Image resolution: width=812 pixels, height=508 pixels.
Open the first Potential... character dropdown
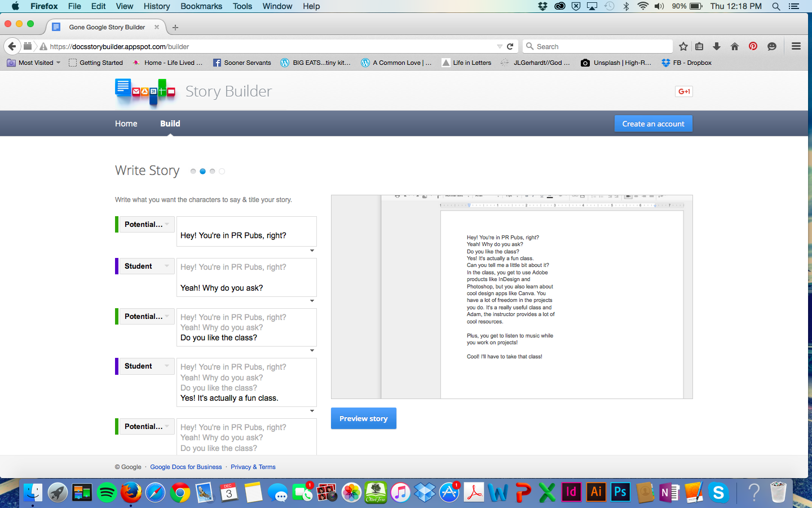coord(147,224)
